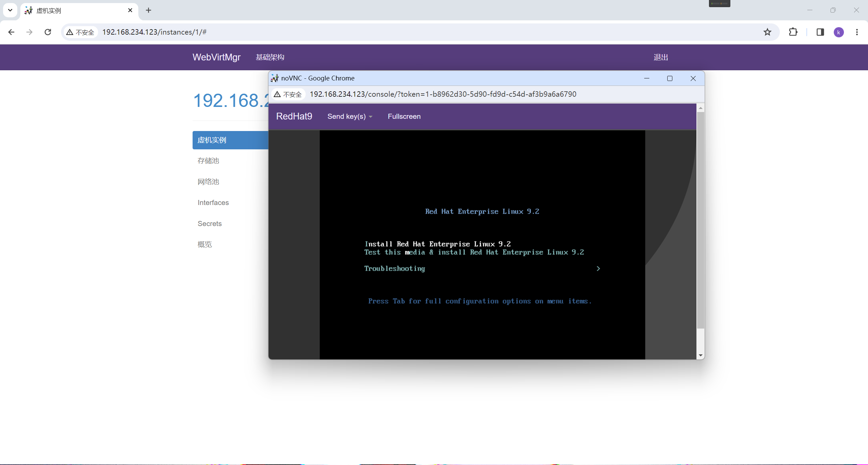Click the WebVirtMgr brand link
868x465 pixels.
click(216, 57)
